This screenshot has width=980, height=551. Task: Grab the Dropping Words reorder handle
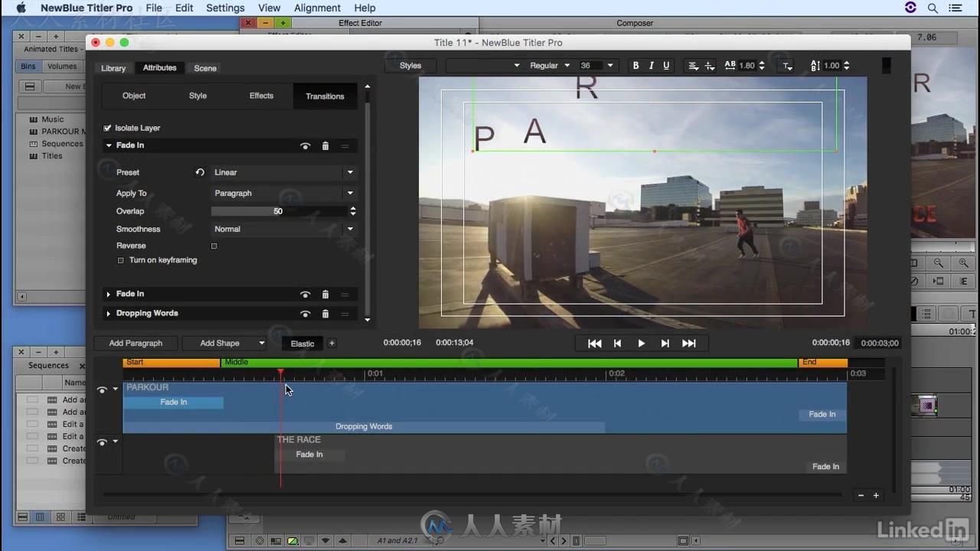pos(345,313)
